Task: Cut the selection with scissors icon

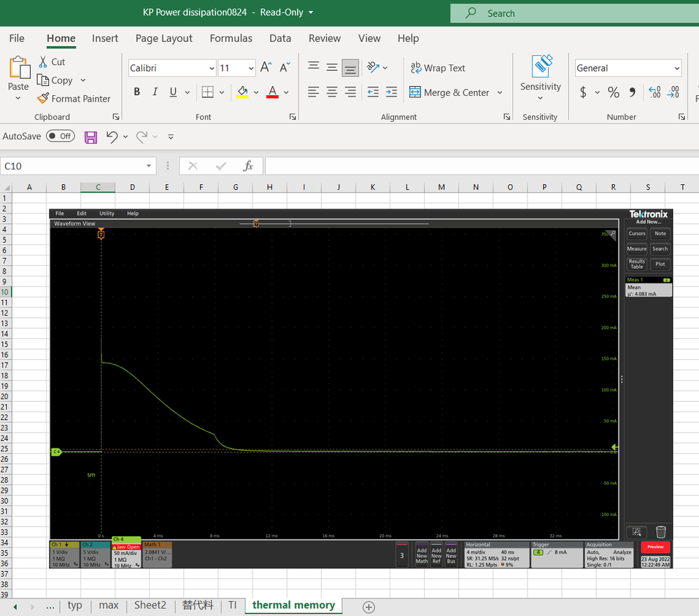Action: (x=43, y=62)
